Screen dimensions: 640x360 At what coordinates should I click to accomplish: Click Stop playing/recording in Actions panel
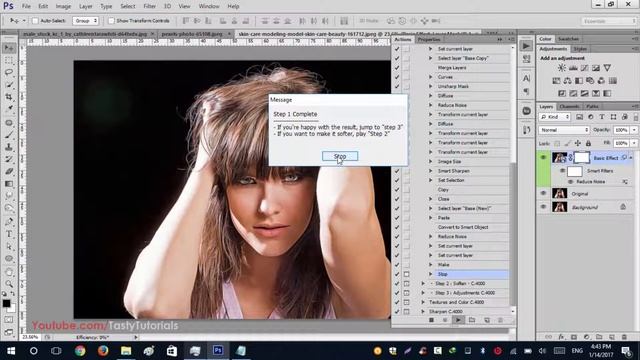[x=431, y=320]
